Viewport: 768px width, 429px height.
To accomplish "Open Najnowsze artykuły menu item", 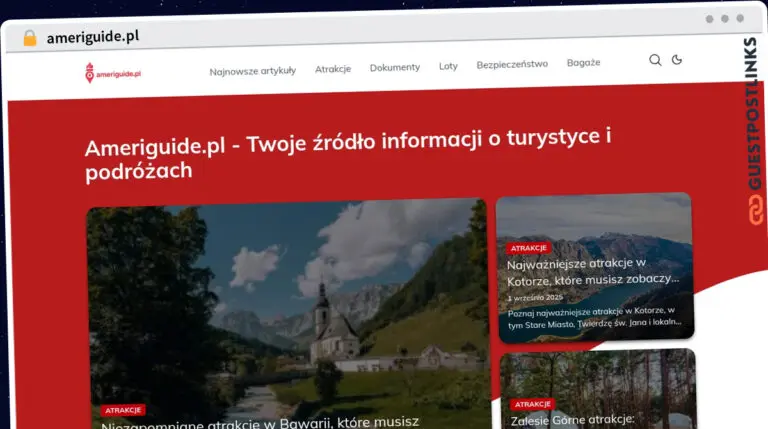I will coord(253,71).
